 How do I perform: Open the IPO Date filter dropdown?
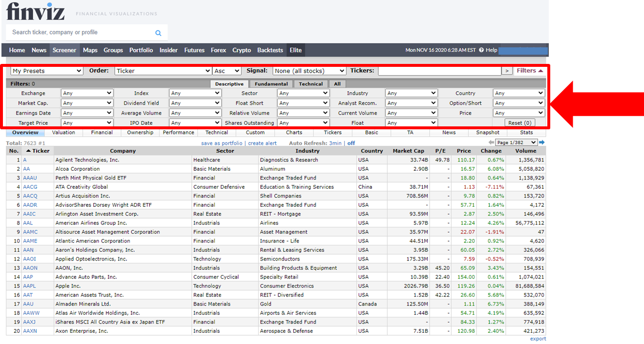[195, 123]
